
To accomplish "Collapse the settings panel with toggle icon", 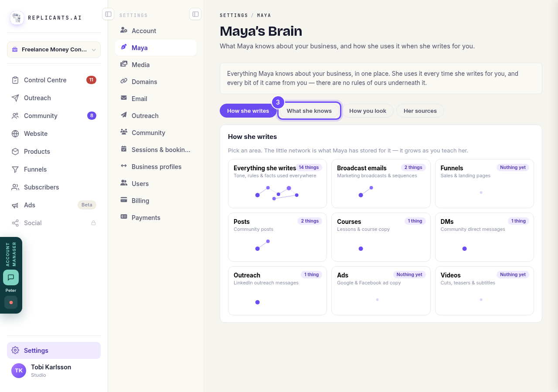I will coord(195,14).
